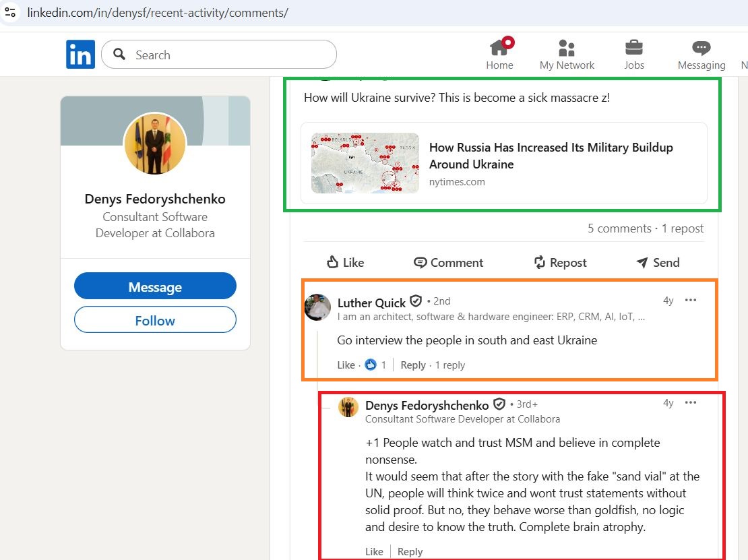Click the Follow button
Screen dimensions: 748x560
coord(154,320)
